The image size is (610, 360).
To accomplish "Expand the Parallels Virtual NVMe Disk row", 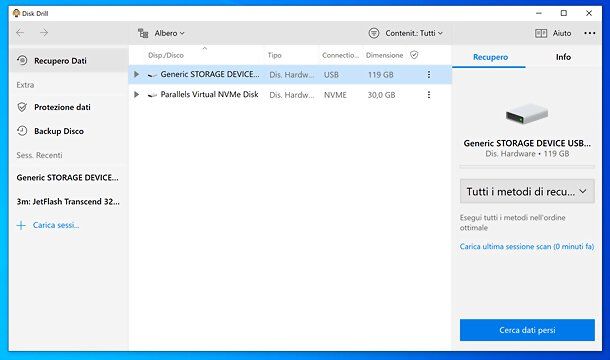I will pos(136,95).
